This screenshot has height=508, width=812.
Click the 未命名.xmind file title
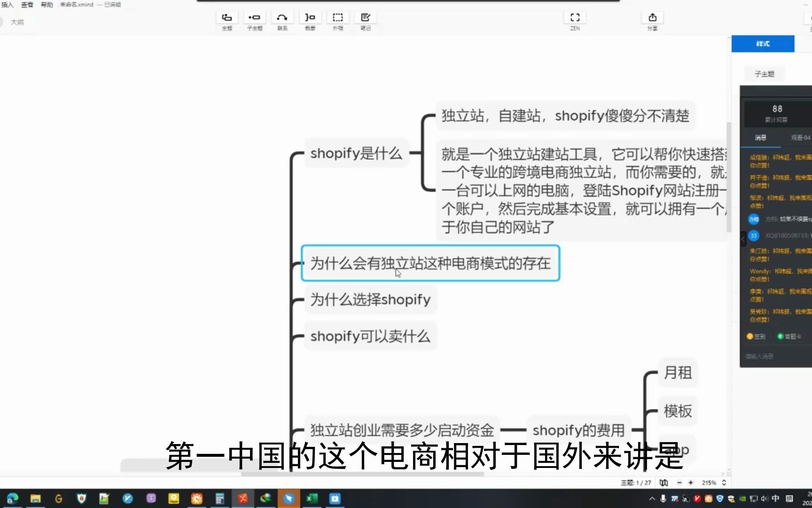coord(77,5)
